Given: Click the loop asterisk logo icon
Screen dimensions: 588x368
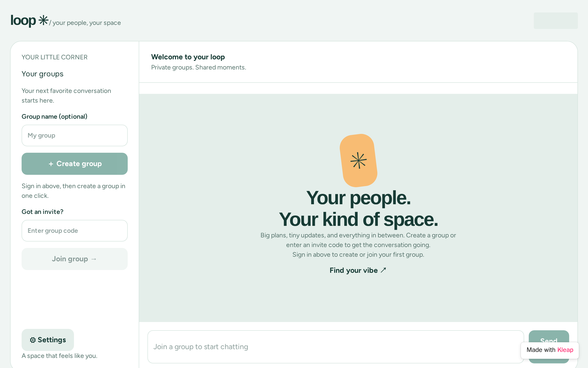Looking at the screenshot, I should (43, 20).
